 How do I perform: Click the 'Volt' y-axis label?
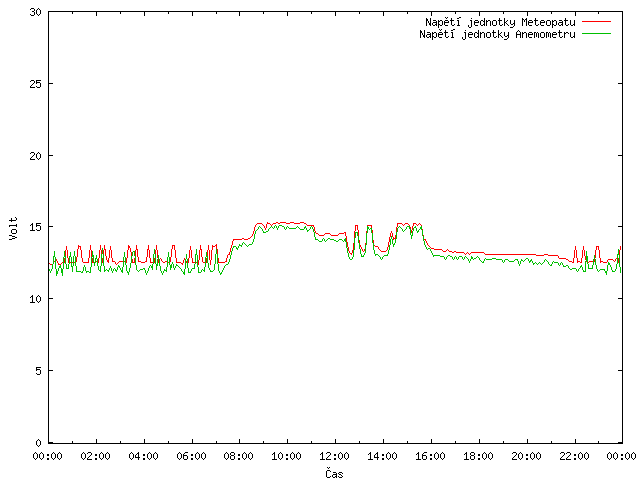coord(13,229)
